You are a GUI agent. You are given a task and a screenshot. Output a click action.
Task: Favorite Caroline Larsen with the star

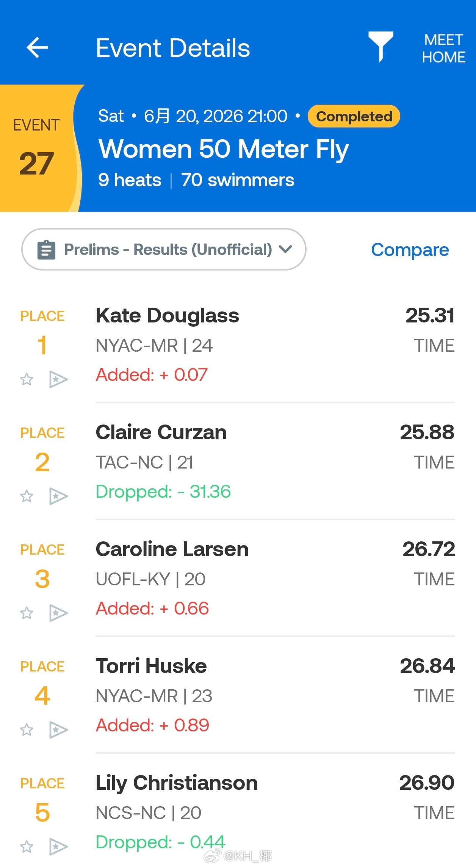pyautogui.click(x=27, y=613)
